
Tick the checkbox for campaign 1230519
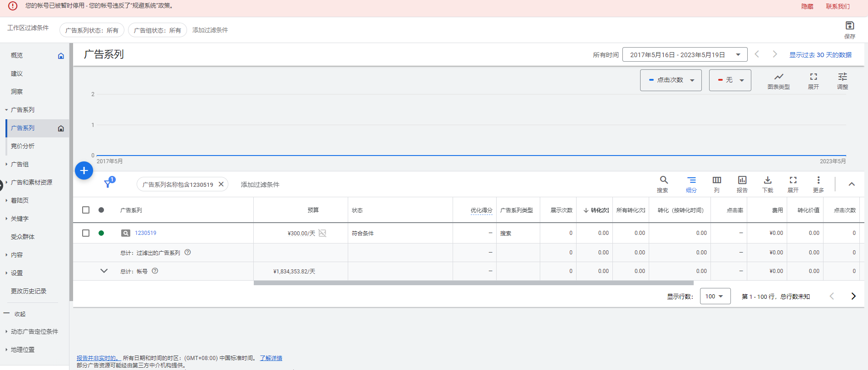point(86,233)
